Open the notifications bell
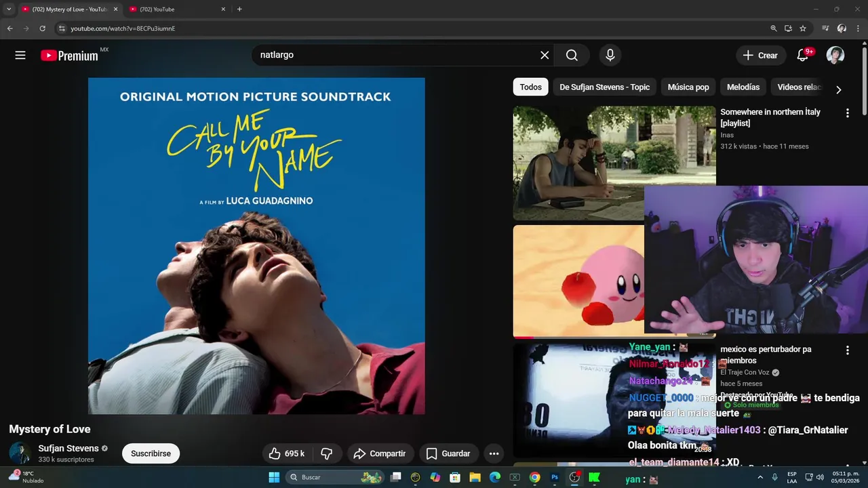The height and width of the screenshot is (488, 868). [803, 56]
